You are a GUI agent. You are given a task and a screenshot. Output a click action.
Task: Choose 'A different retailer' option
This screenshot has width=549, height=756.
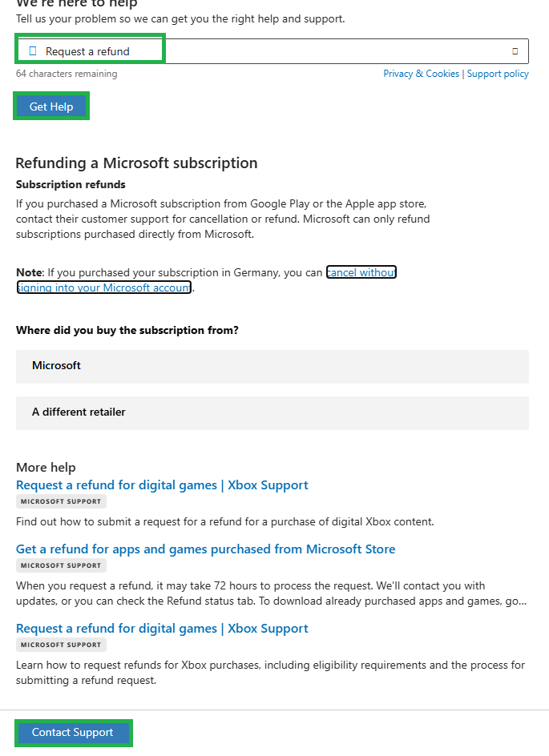(x=272, y=412)
